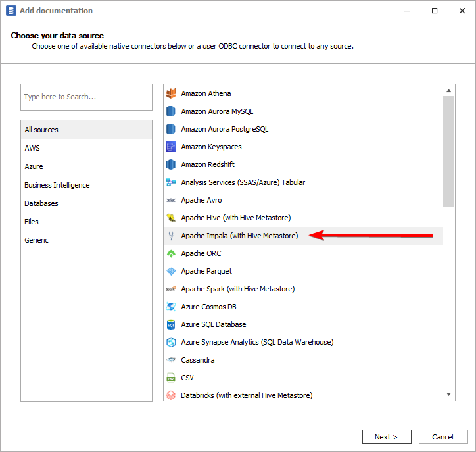Click the Databricks connector icon
The width and height of the screenshot is (476, 452).
coord(171,395)
